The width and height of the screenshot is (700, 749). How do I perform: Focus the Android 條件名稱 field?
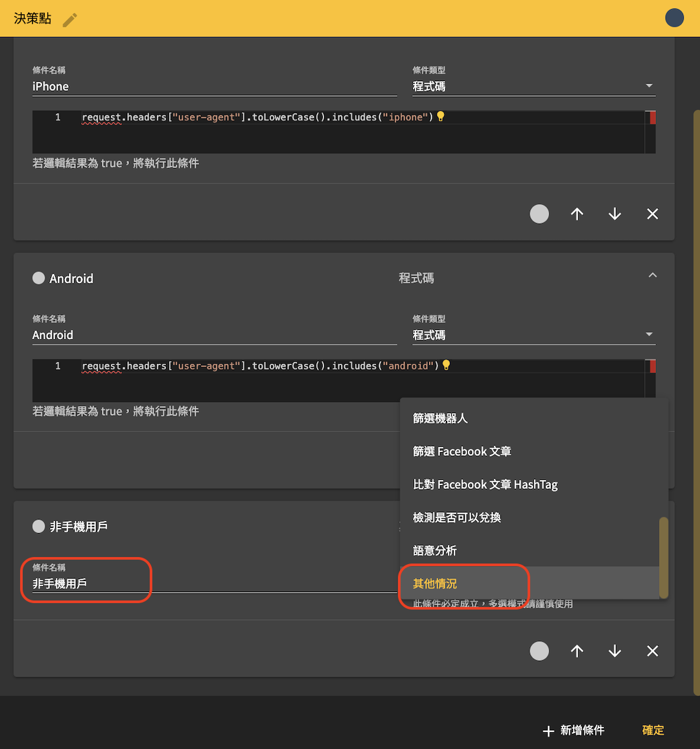[215, 335]
